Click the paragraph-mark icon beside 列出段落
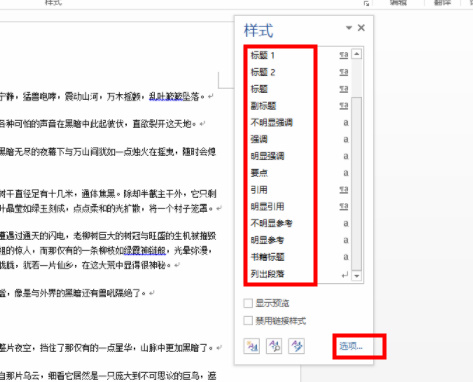This screenshot has height=382, width=473. click(x=345, y=275)
